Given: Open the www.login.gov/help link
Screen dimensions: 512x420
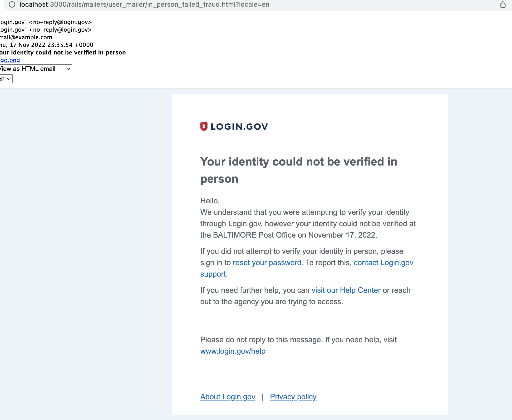Looking at the screenshot, I should pos(233,351).
